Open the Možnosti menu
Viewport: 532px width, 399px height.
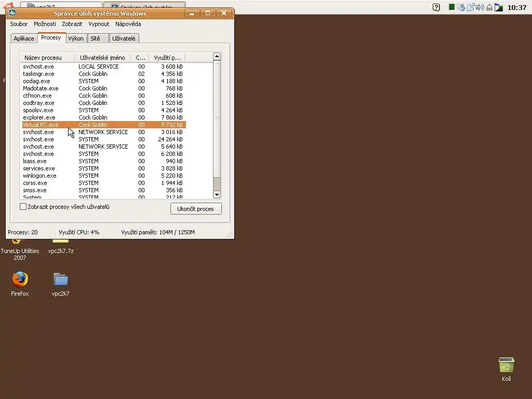tap(45, 24)
